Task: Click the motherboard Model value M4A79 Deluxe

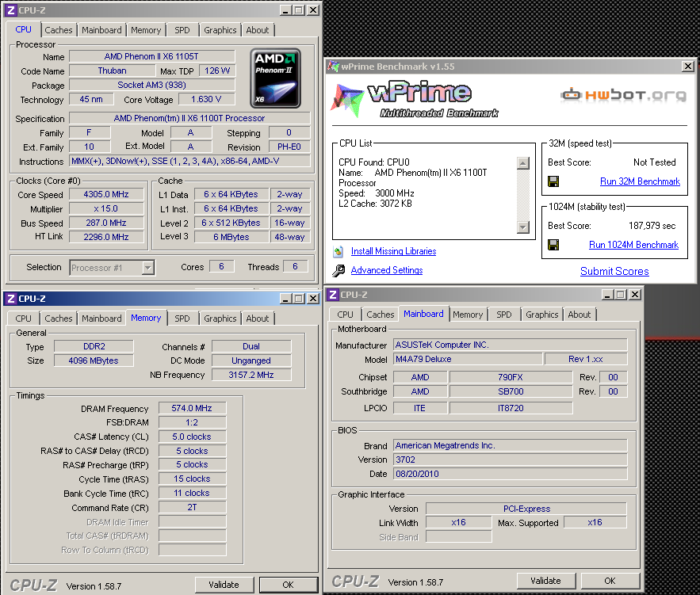Action: pyautogui.click(x=468, y=359)
